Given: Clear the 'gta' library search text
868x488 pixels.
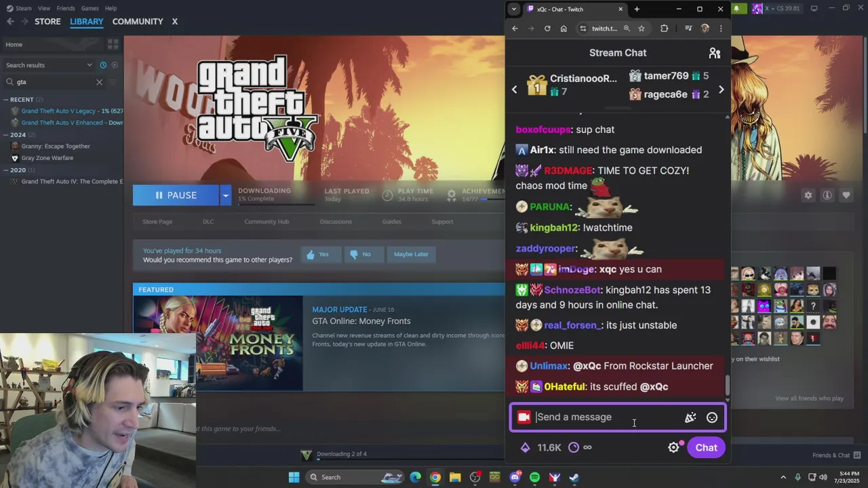Looking at the screenshot, I should pyautogui.click(x=99, y=82).
